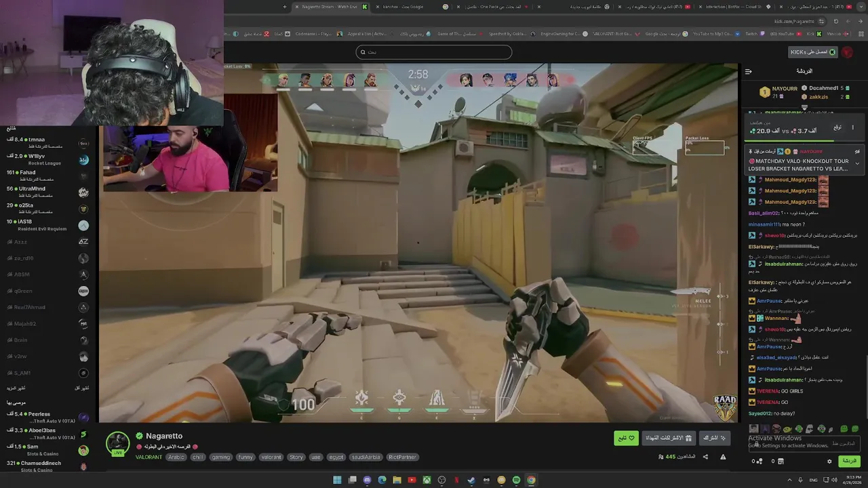Click the green chat send button
The width and height of the screenshot is (868, 488).
(x=849, y=461)
